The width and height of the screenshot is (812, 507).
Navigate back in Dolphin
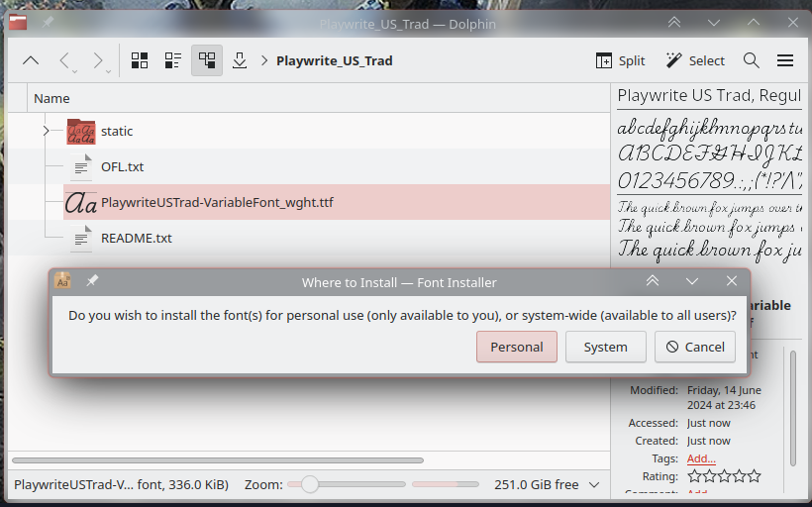coord(64,60)
